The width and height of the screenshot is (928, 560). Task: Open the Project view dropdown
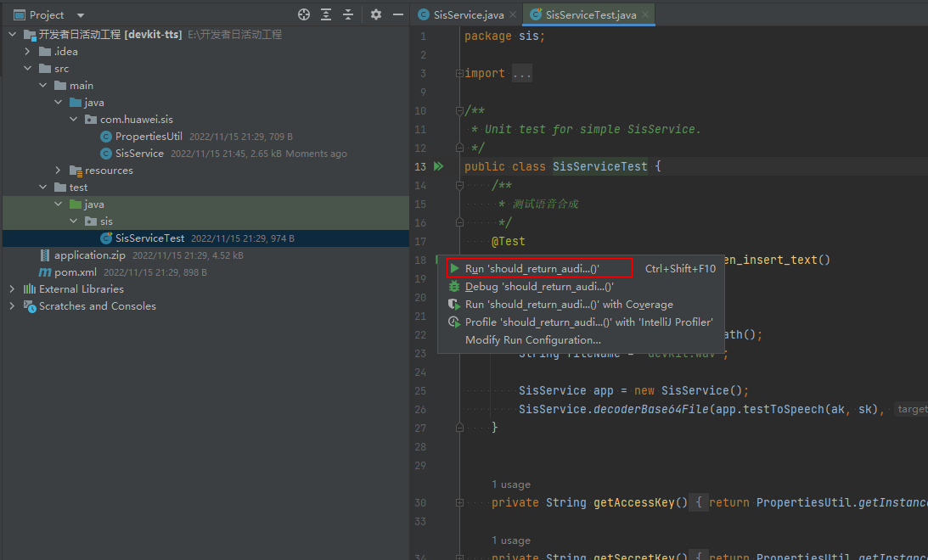(81, 15)
